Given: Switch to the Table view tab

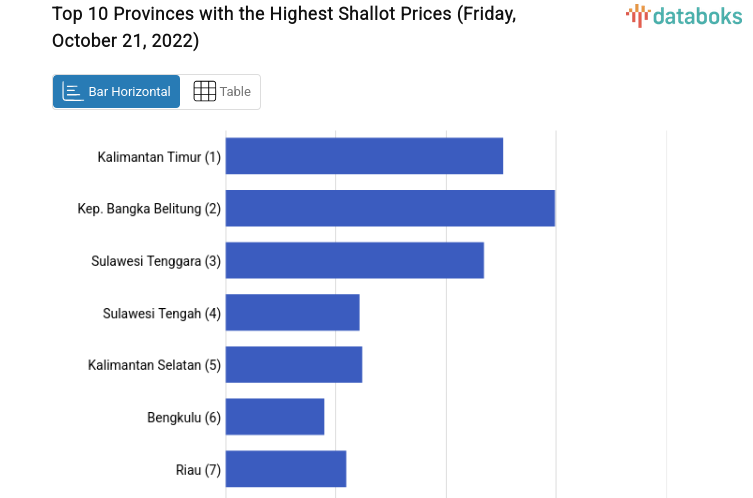Looking at the screenshot, I should click(221, 91).
